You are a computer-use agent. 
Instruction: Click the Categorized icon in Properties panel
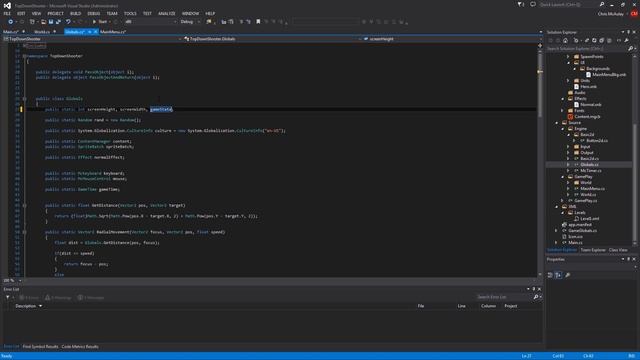click(550, 275)
